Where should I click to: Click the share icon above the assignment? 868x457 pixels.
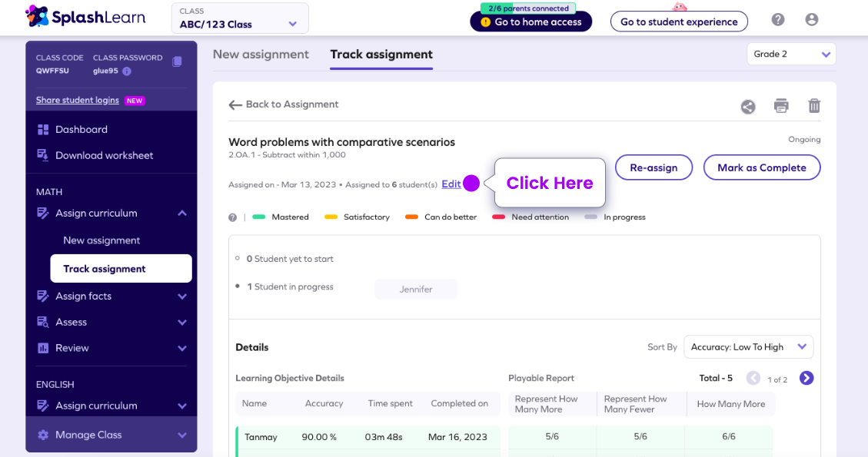point(747,107)
